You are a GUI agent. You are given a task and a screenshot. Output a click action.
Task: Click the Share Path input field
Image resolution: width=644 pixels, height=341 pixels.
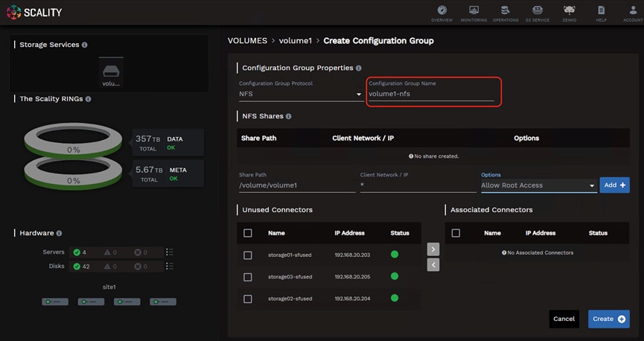pyautogui.click(x=297, y=185)
